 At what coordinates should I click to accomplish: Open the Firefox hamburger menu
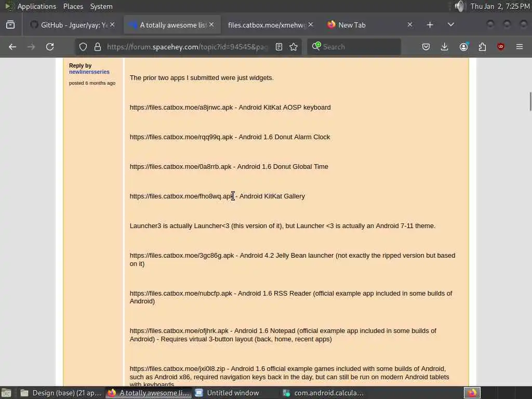click(x=520, y=47)
